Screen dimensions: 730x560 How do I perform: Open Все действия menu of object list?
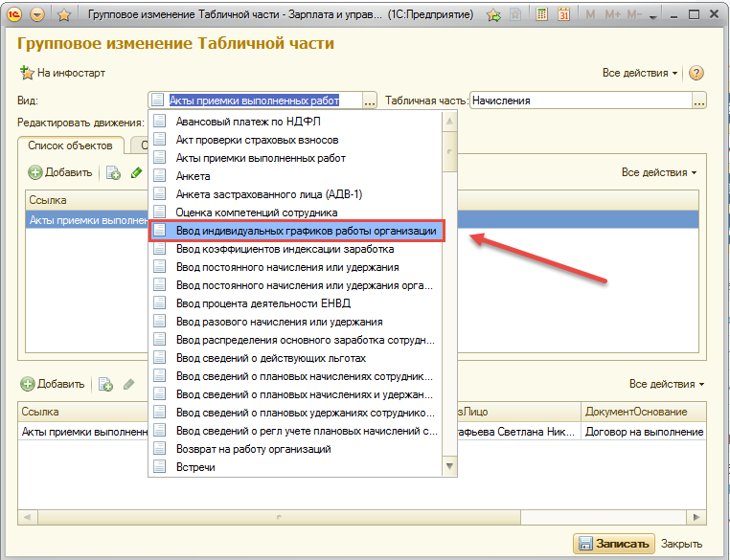659,172
